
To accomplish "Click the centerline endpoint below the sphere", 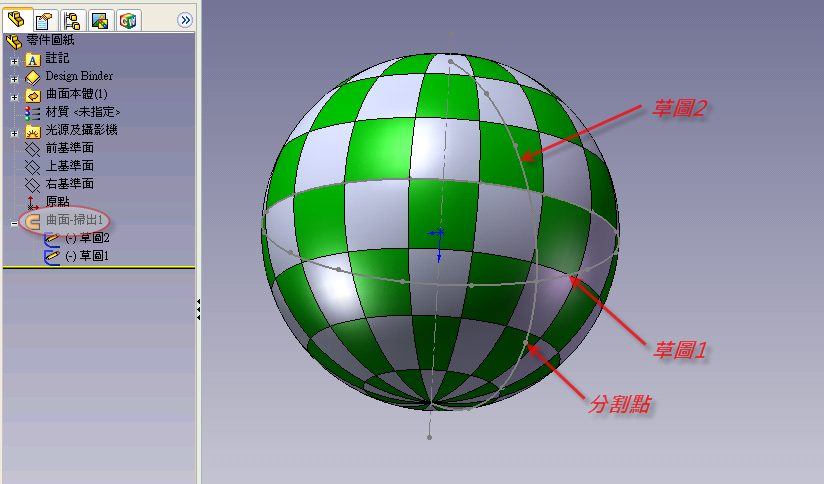I will click(429, 437).
